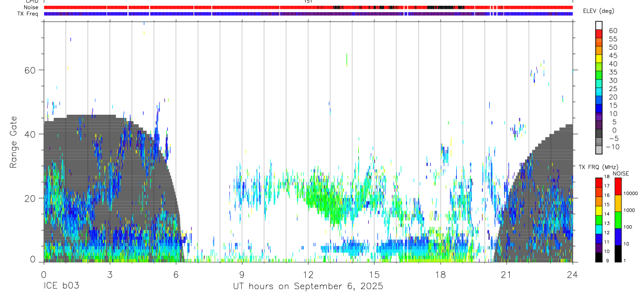The height and width of the screenshot is (297, 644).
Task: Pick the green 100–1000 noise swatch
Action: [x=618, y=220]
